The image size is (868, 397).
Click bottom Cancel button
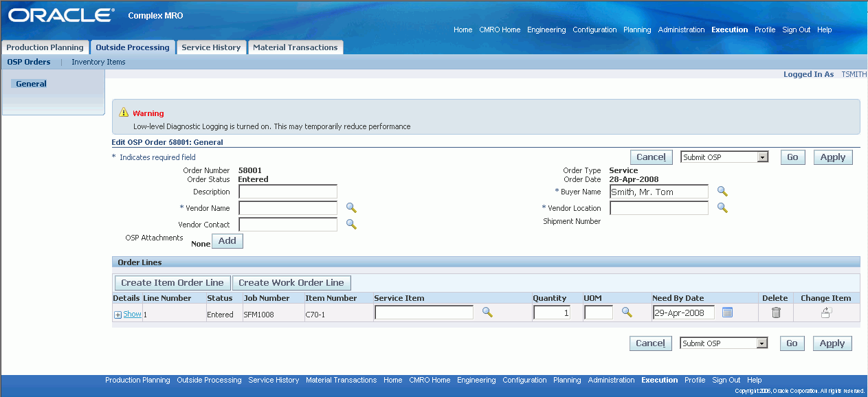pos(650,343)
